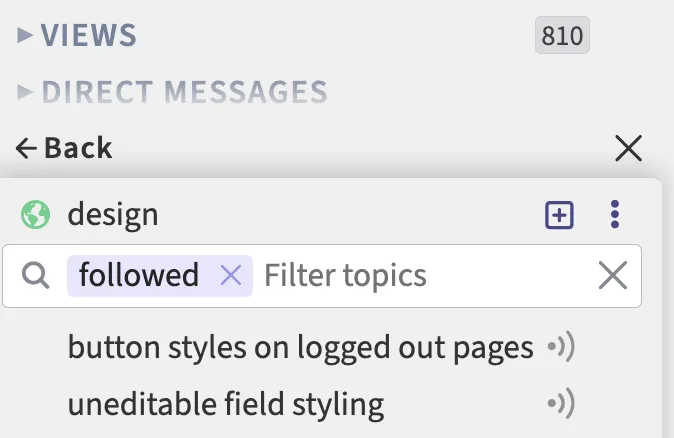Click the Back arrow link
674x438 pixels.
(64, 149)
